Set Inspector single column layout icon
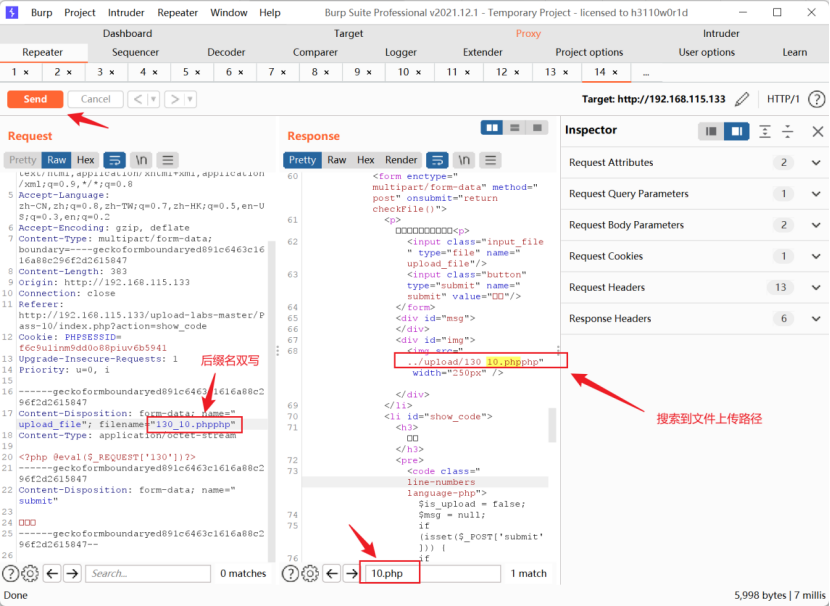The width and height of the screenshot is (830, 606). coord(711,131)
